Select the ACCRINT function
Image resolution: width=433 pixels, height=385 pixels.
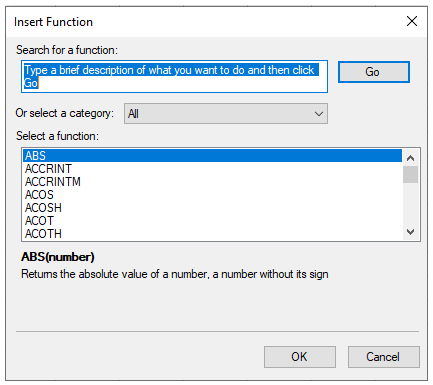(x=212, y=169)
